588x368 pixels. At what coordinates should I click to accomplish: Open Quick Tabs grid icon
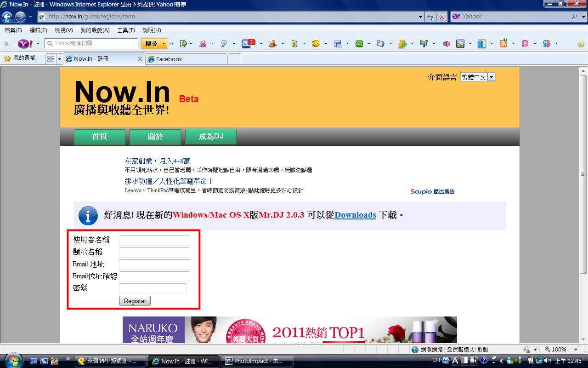pyautogui.click(x=51, y=59)
